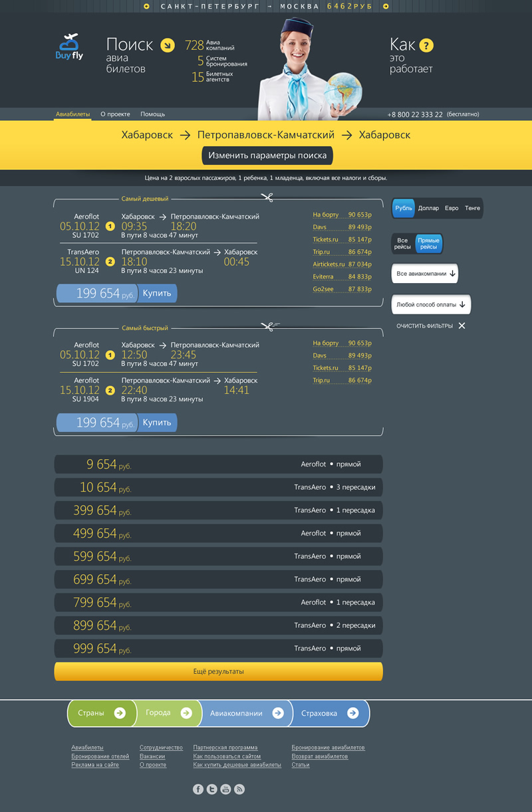Select Доллар currency
532x812 pixels.
click(x=428, y=208)
